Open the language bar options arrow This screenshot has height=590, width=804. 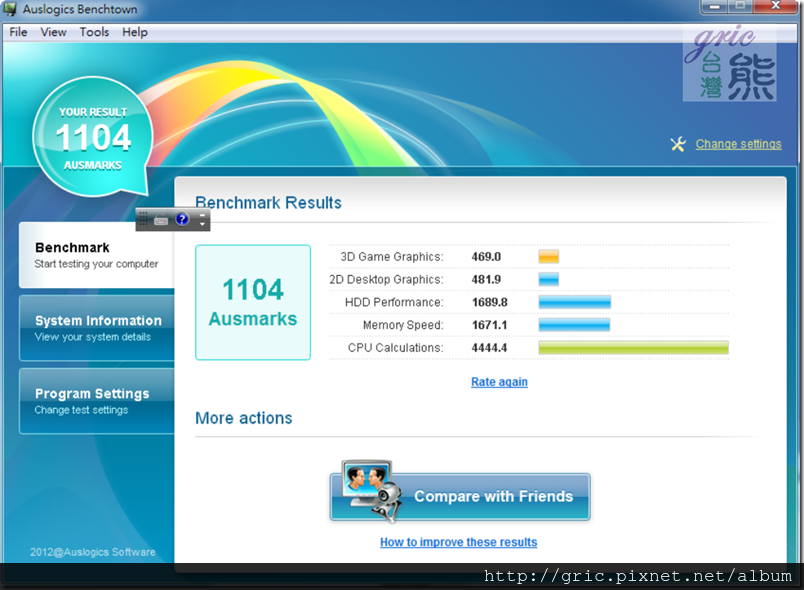point(203,224)
